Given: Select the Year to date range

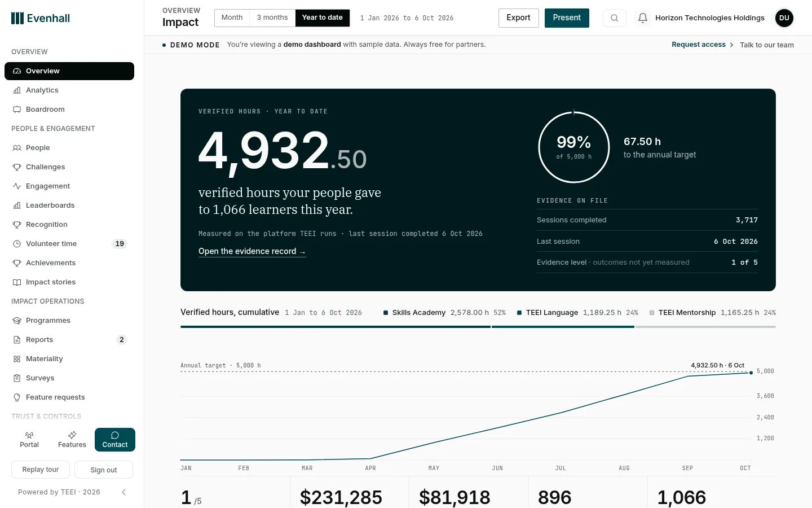Looking at the screenshot, I should coord(323,18).
